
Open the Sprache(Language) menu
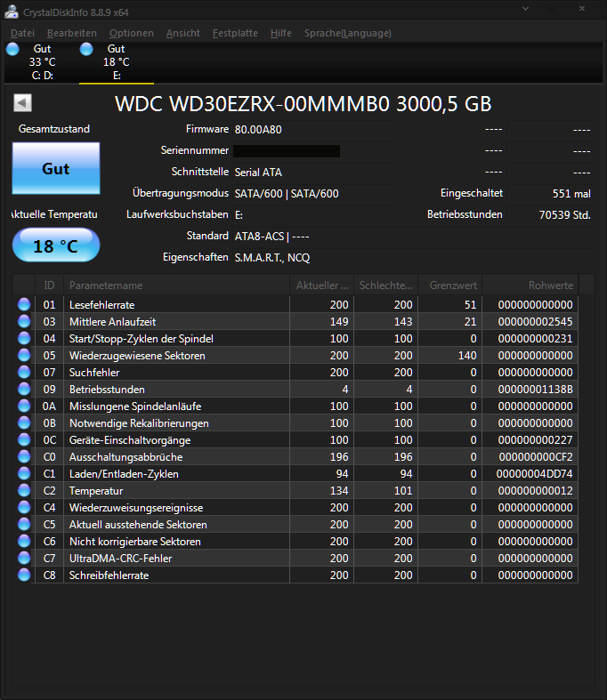pyautogui.click(x=347, y=33)
